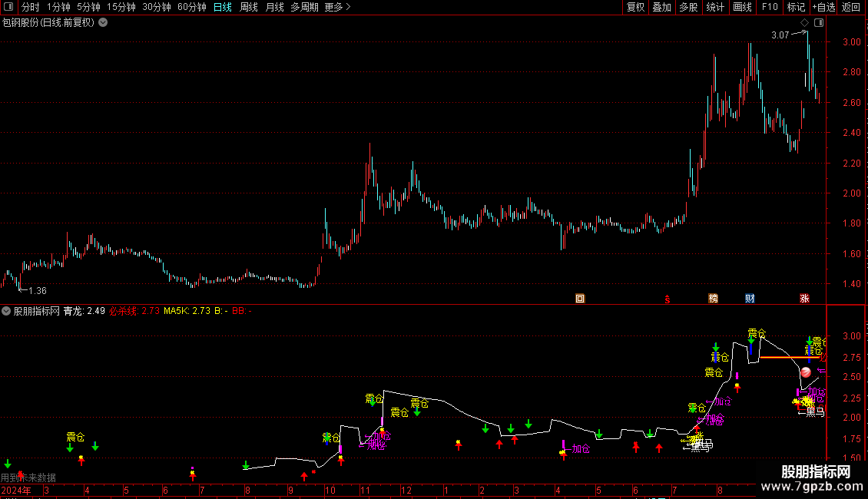The width and height of the screenshot is (868, 499).
Task: Click the 必杀线: 2.73 indicator value
Action: click(x=134, y=311)
